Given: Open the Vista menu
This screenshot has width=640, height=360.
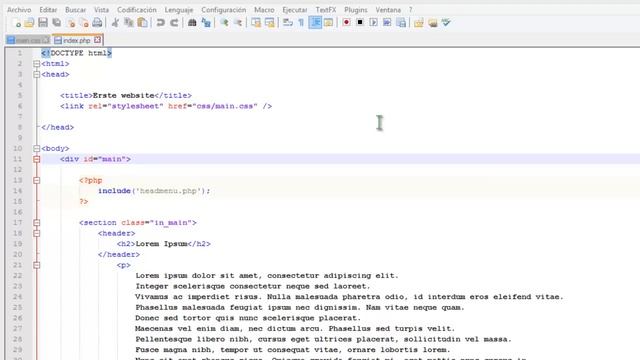Looking at the screenshot, I should (x=101, y=9).
